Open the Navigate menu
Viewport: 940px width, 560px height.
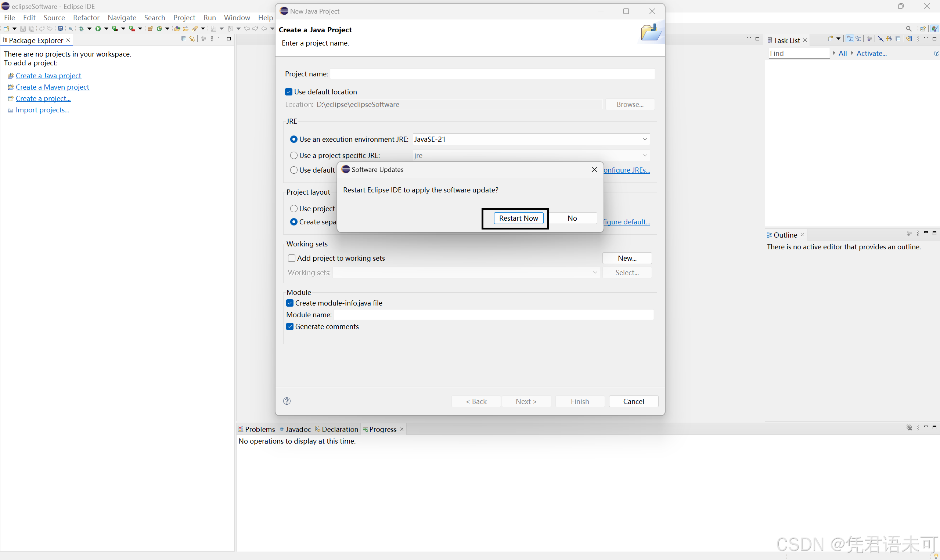pos(122,18)
